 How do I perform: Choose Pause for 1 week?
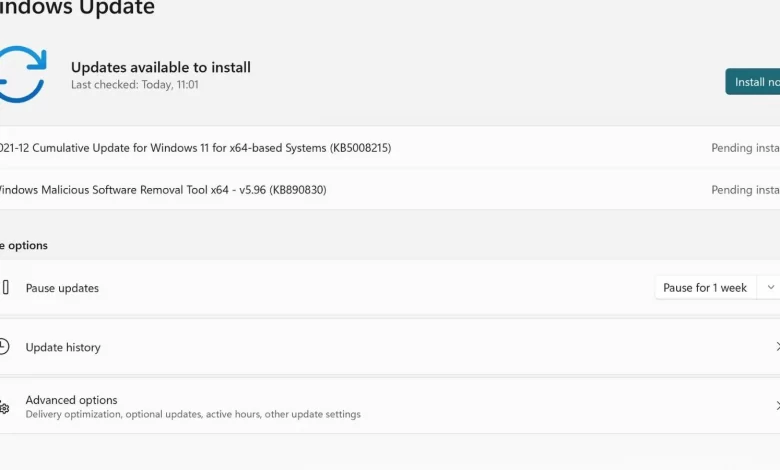click(x=705, y=288)
